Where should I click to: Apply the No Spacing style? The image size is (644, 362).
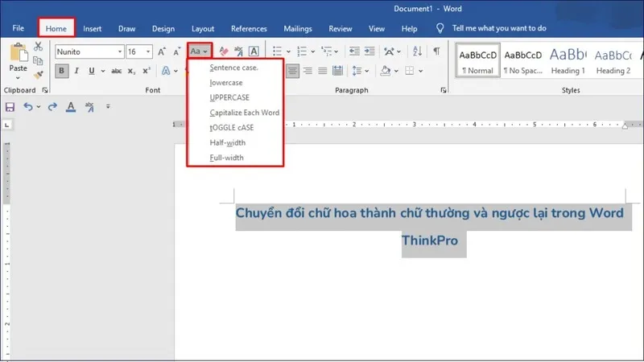point(522,61)
